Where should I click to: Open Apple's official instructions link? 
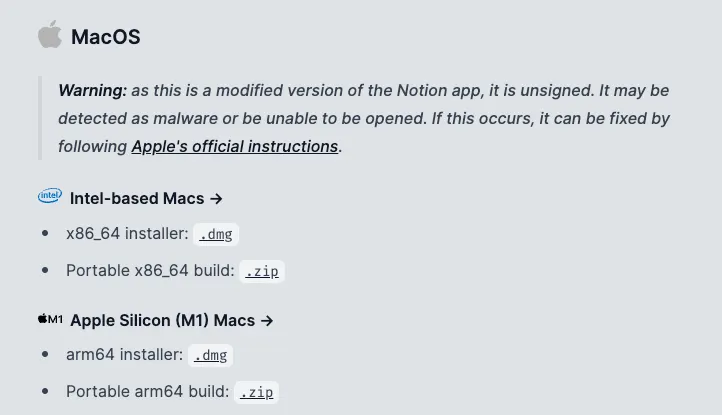(x=235, y=146)
